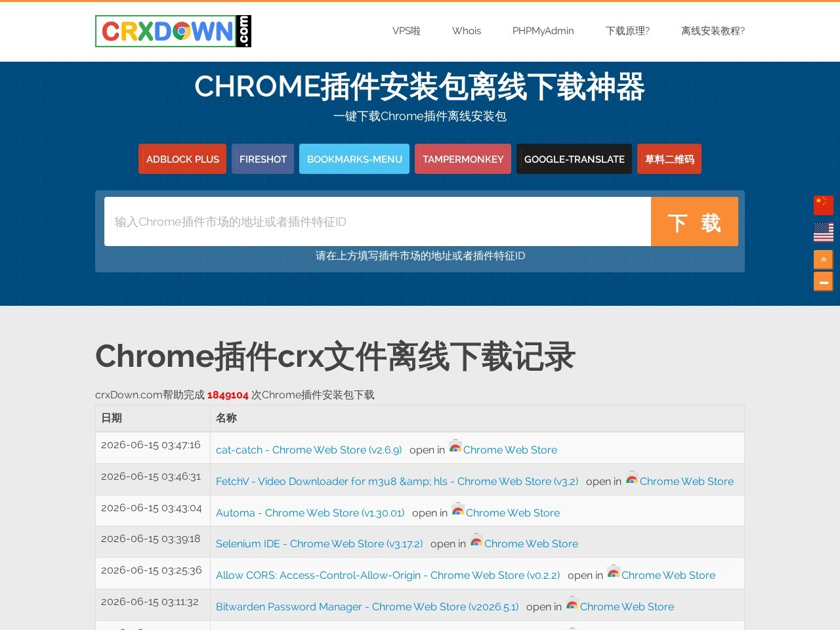Click the FIRESHOT button
The image size is (840, 630).
click(262, 159)
